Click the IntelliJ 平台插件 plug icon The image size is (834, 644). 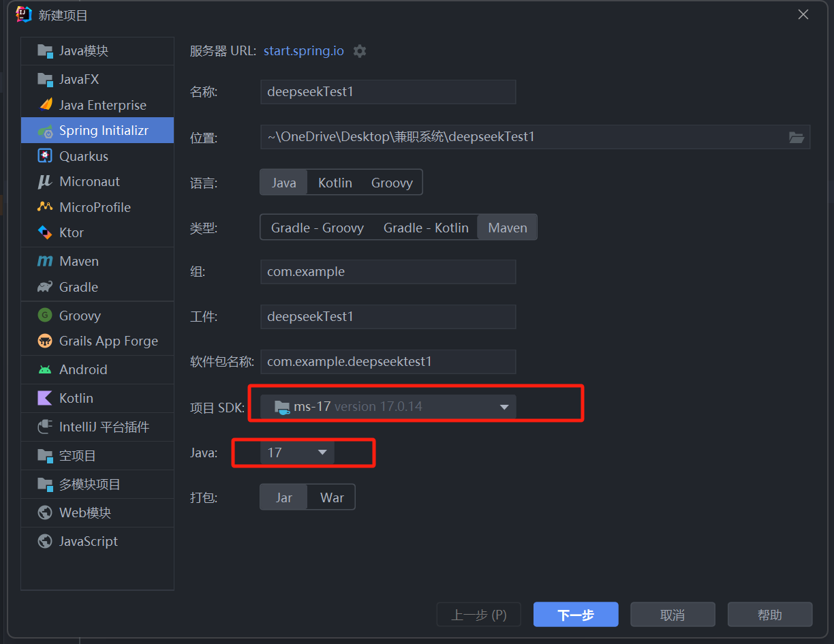tap(45, 427)
